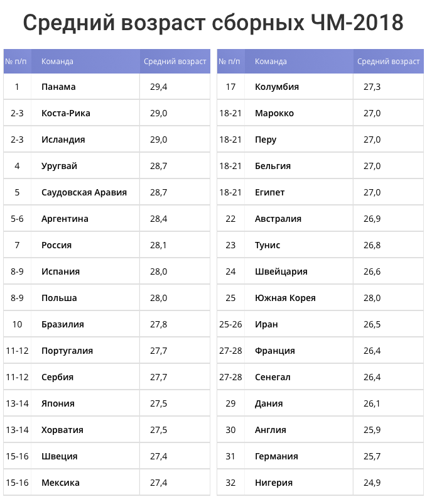Image resolution: width=427 pixels, height=504 pixels.
Task: Click the Команда header in the right table
Action: [x=271, y=62]
